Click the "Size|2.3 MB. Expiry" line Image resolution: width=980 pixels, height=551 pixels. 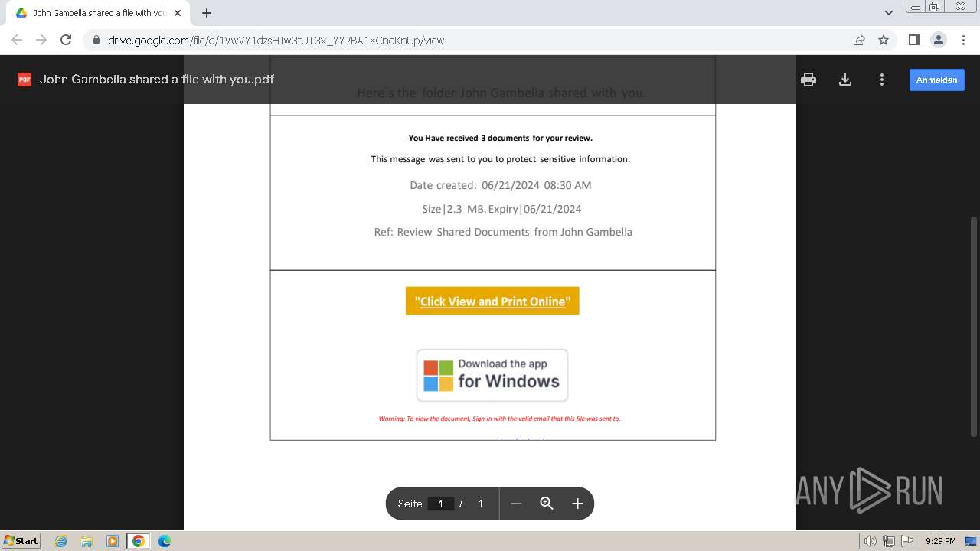[x=501, y=209]
